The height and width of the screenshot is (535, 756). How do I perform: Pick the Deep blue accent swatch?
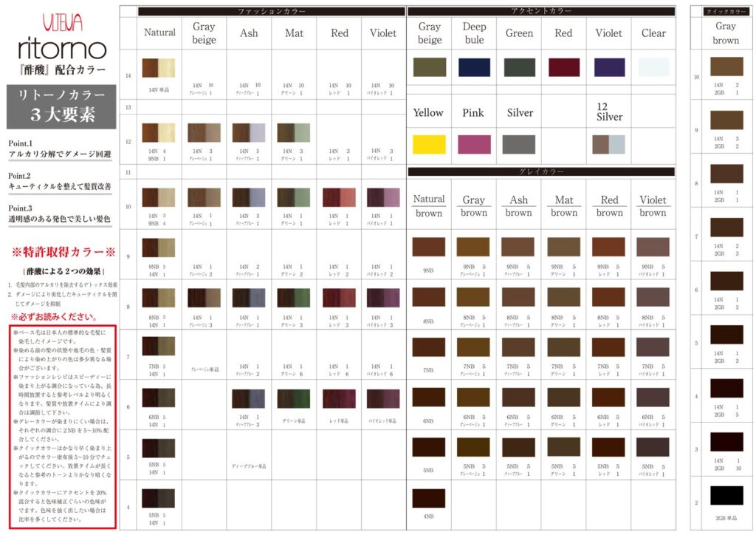474,67
